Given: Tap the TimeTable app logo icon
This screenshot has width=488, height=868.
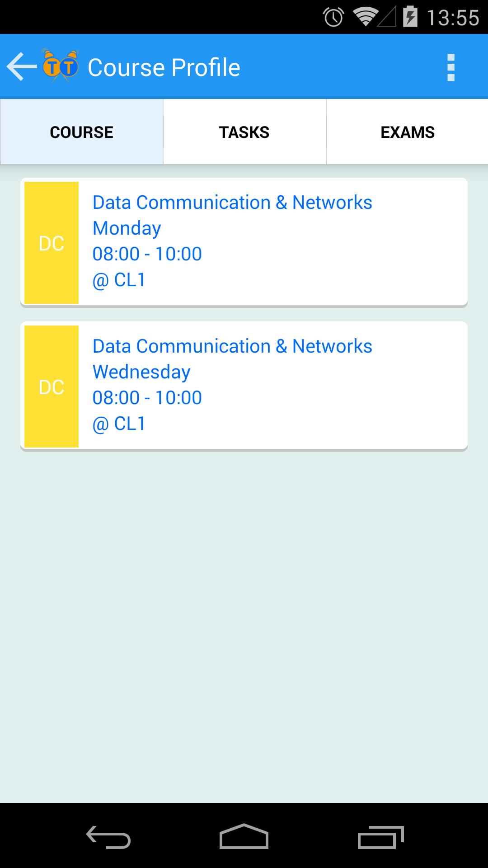Looking at the screenshot, I should [x=60, y=66].
